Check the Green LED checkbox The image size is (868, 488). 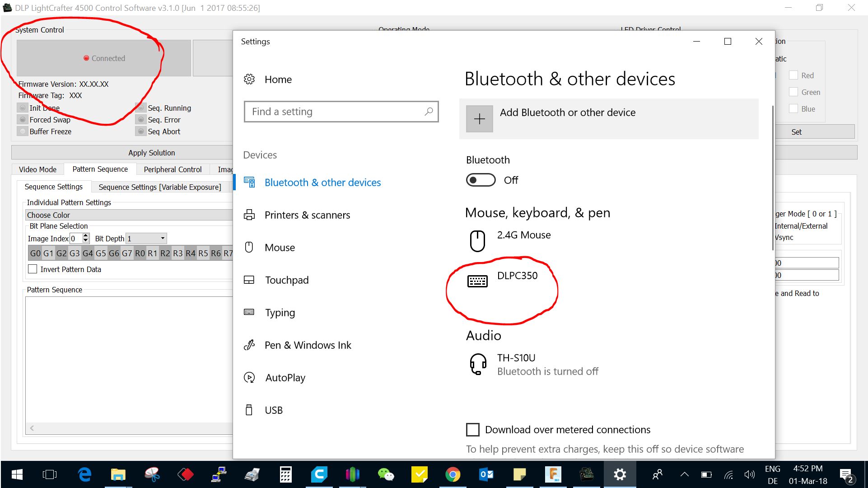793,92
